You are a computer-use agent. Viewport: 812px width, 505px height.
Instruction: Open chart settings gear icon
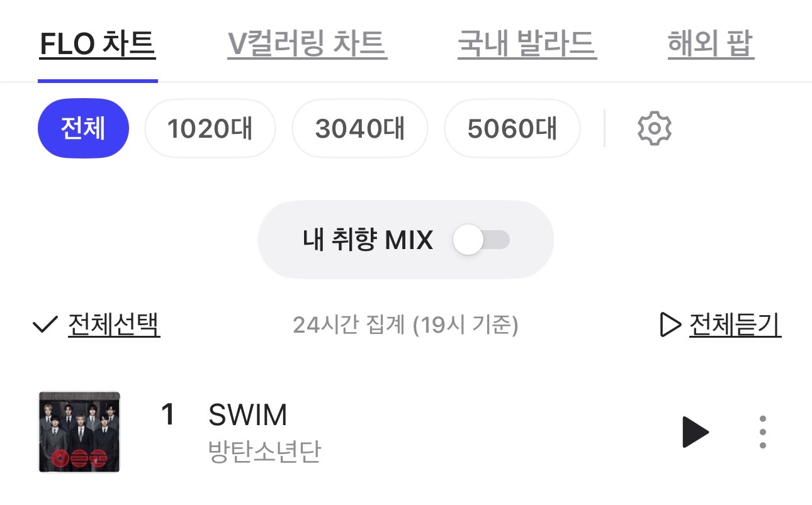click(x=655, y=128)
